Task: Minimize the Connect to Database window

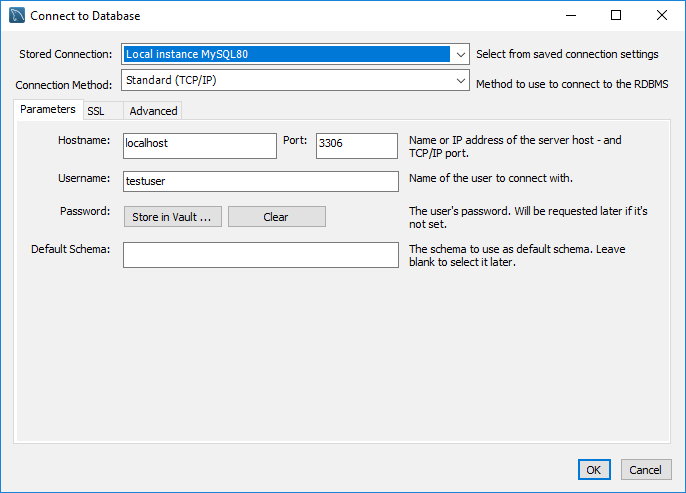Action: click(570, 16)
